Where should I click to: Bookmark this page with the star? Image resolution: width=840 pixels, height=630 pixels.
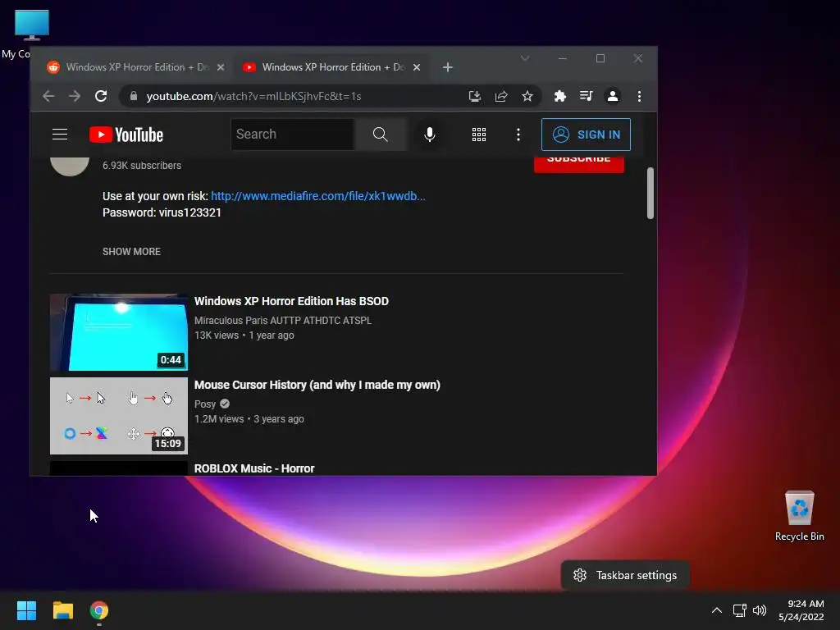pyautogui.click(x=527, y=96)
